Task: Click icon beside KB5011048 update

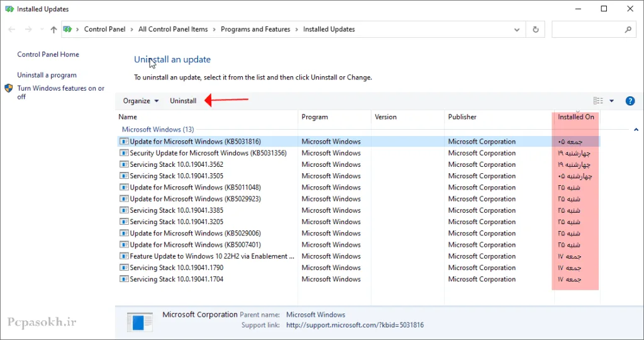Action: (124, 188)
